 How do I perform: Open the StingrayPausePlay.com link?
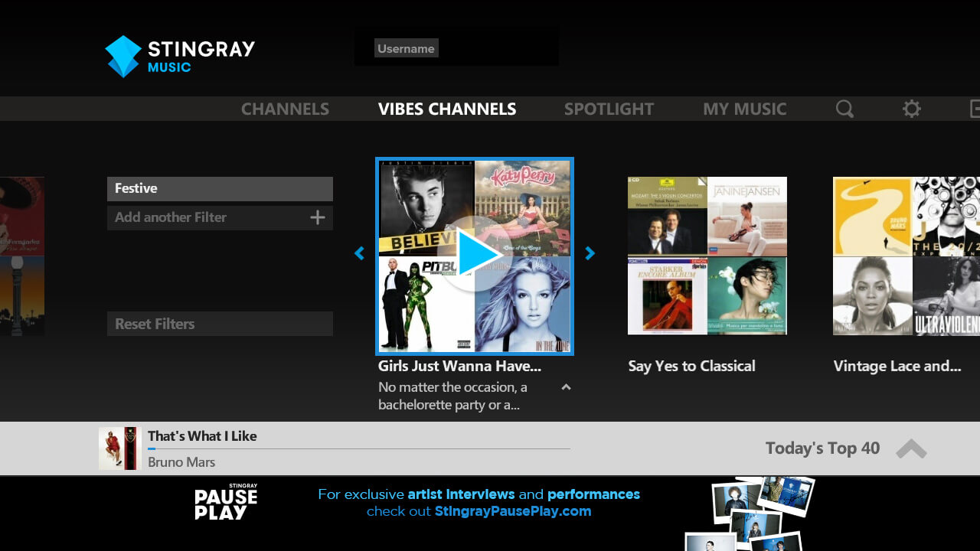(513, 511)
